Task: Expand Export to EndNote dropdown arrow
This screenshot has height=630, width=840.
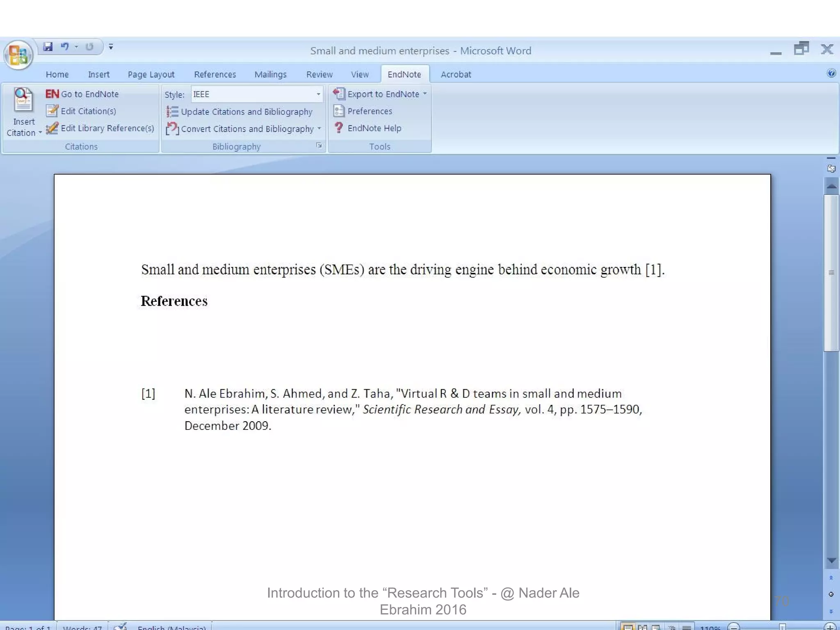Action: [x=425, y=94]
